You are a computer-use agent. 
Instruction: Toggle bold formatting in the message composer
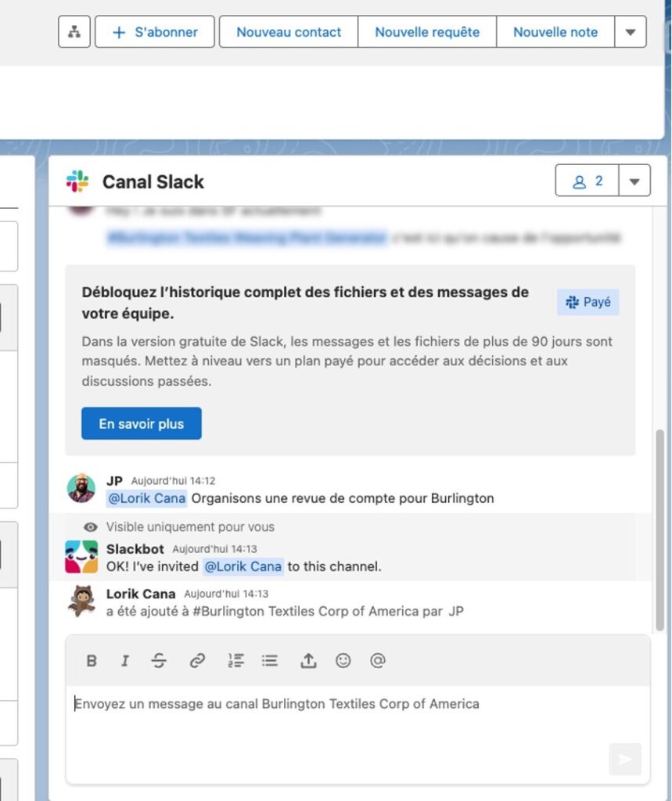(92, 660)
